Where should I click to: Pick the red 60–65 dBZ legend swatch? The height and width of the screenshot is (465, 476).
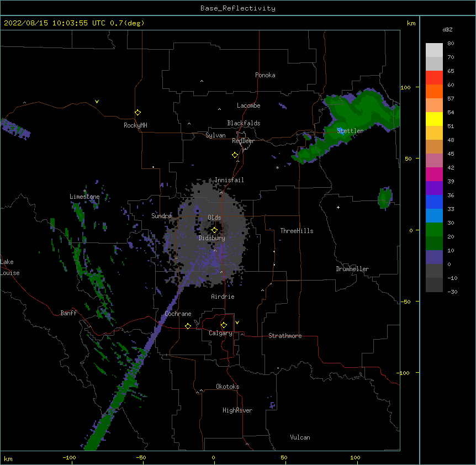434,78
